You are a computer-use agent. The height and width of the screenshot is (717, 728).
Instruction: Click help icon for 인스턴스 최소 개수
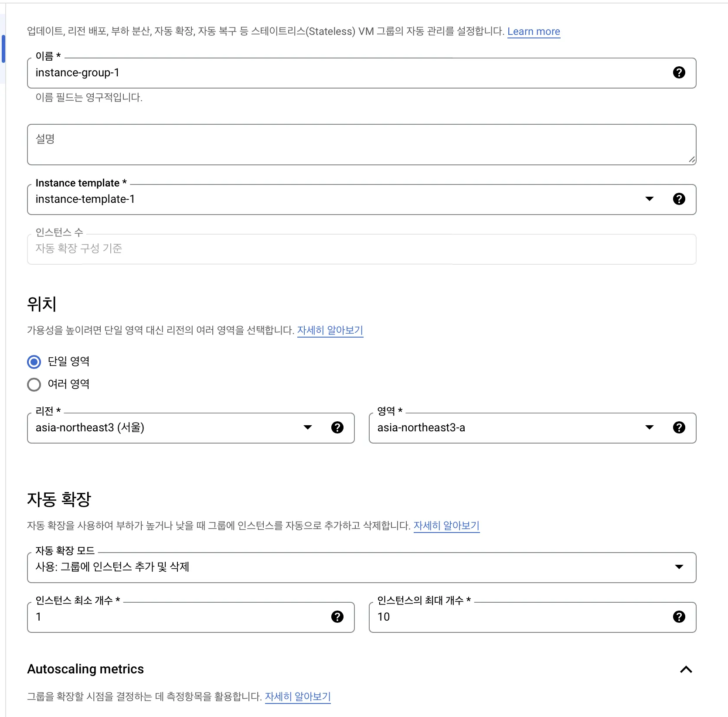(x=337, y=617)
